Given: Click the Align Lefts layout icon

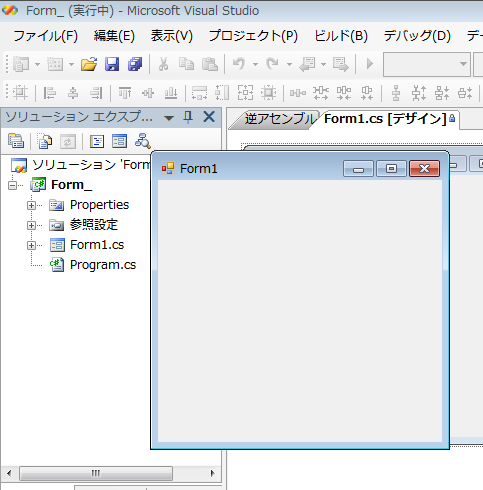Looking at the screenshot, I should (x=50, y=93).
